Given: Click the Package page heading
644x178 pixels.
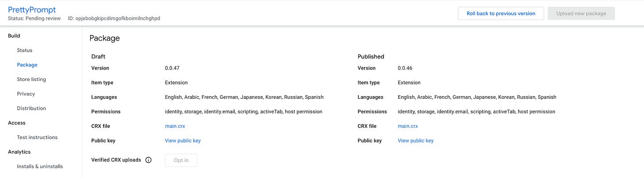Looking at the screenshot, I should click(x=104, y=39).
